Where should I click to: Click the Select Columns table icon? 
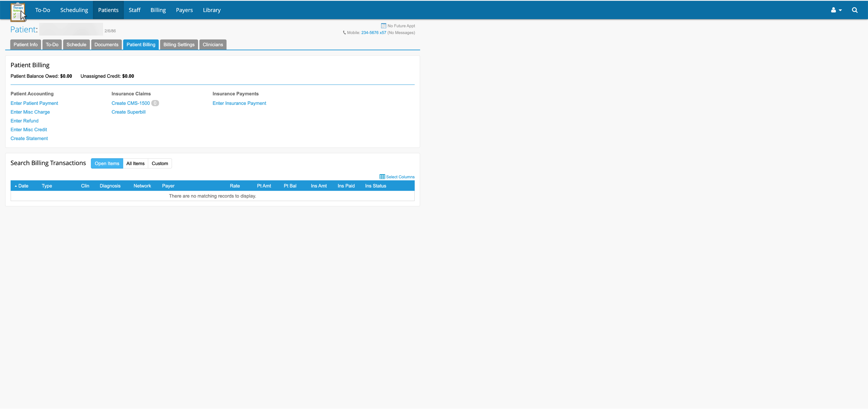pos(382,177)
